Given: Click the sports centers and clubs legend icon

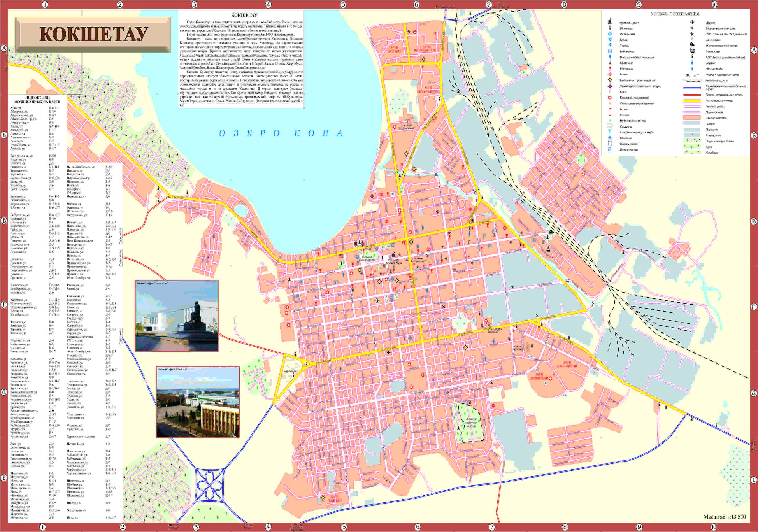Looking at the screenshot, I should (610, 131).
